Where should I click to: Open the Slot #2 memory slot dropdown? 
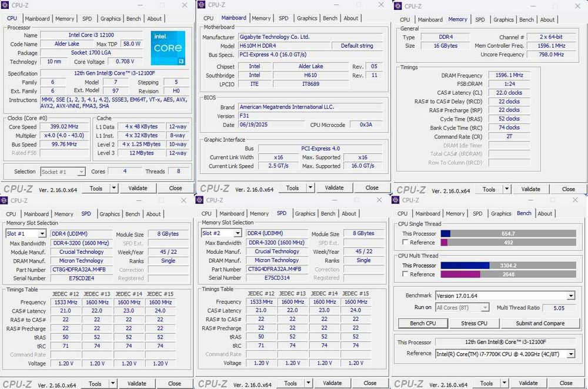(x=221, y=233)
